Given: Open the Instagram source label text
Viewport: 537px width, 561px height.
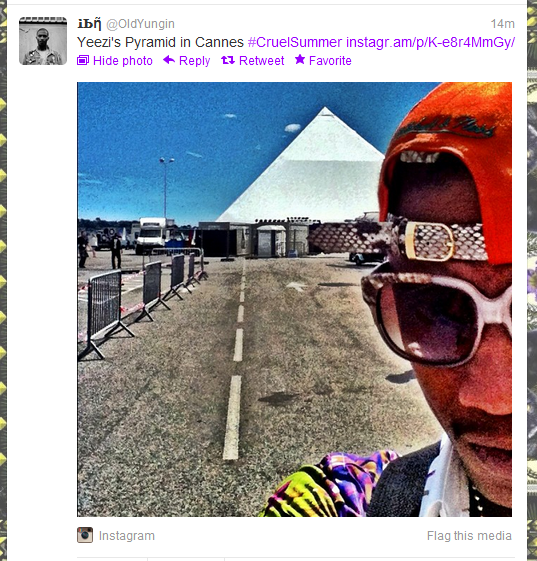Looking at the screenshot, I should point(127,536).
